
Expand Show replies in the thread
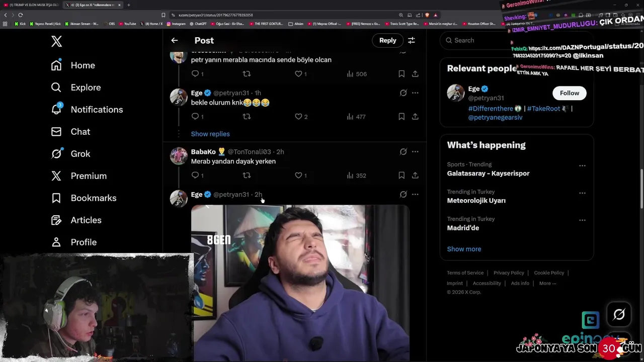click(x=210, y=134)
